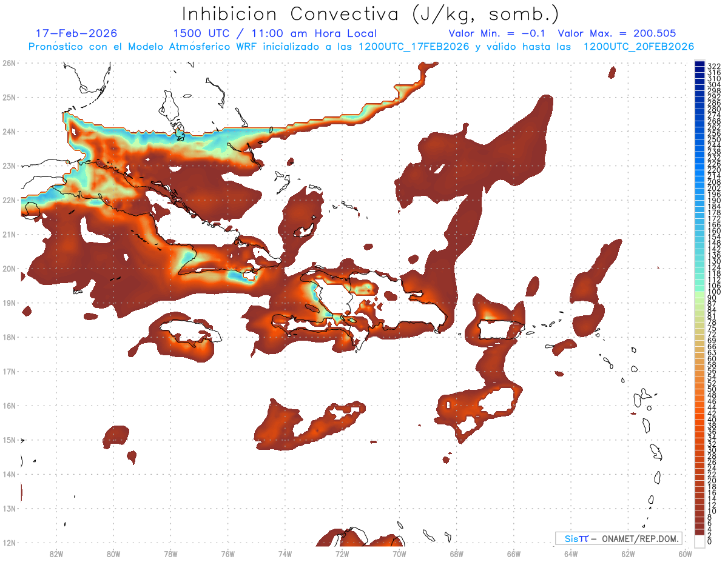Click the '80W' longitude label
The image size is (728, 562).
point(113,554)
